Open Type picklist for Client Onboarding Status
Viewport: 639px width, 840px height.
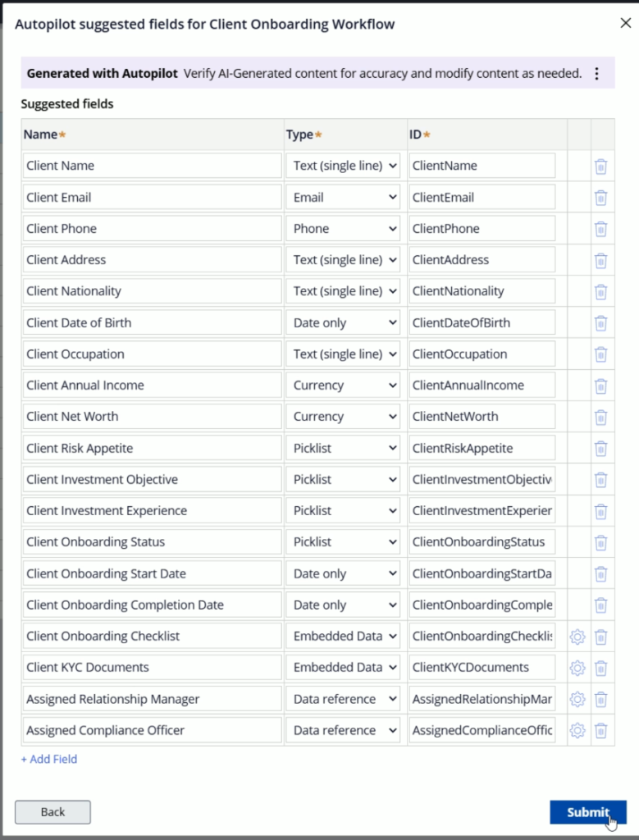click(345, 542)
